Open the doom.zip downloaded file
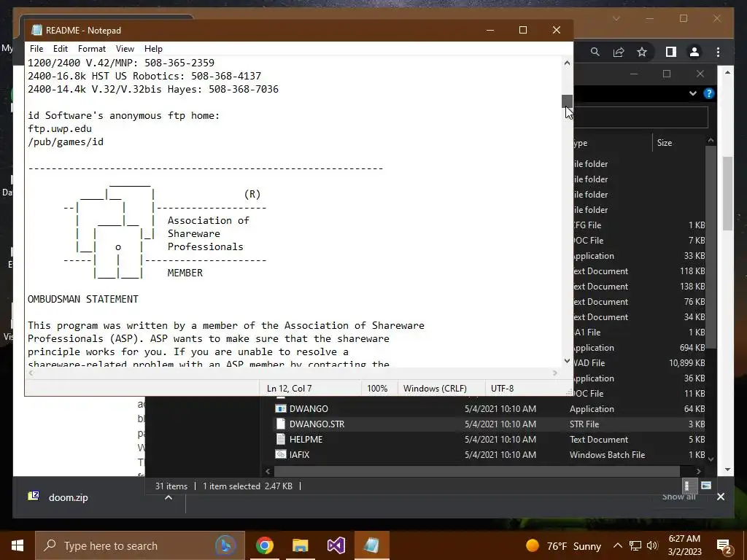 [68, 497]
